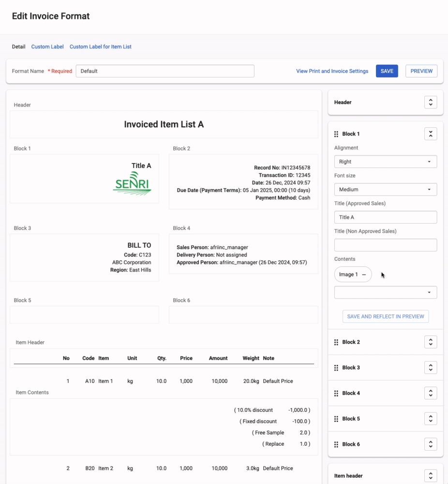
Task: Click the 'Fixed discount' line
Action: click(x=275, y=422)
